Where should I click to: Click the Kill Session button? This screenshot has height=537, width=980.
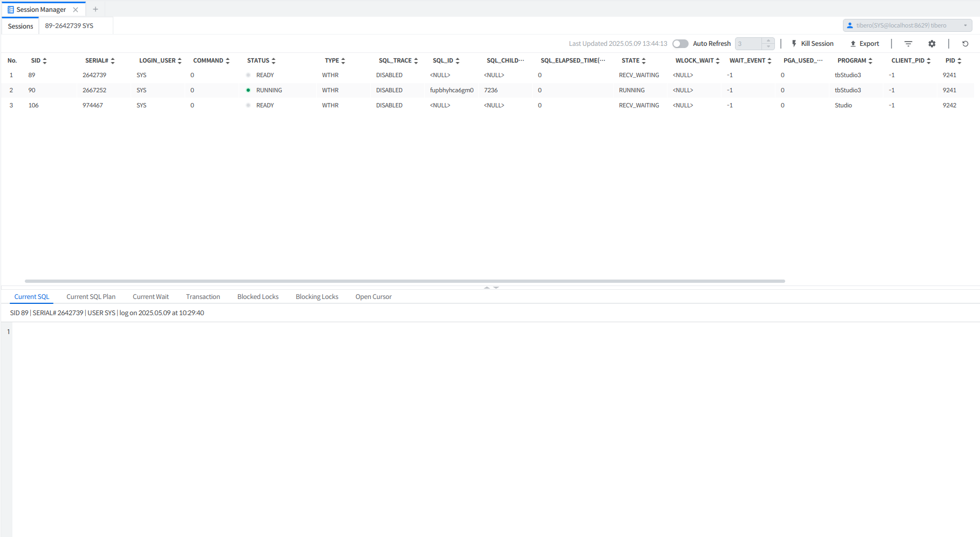[x=812, y=44]
